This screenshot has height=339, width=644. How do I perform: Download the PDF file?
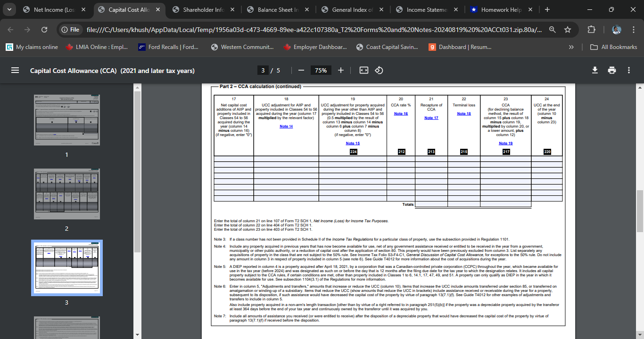(x=595, y=70)
